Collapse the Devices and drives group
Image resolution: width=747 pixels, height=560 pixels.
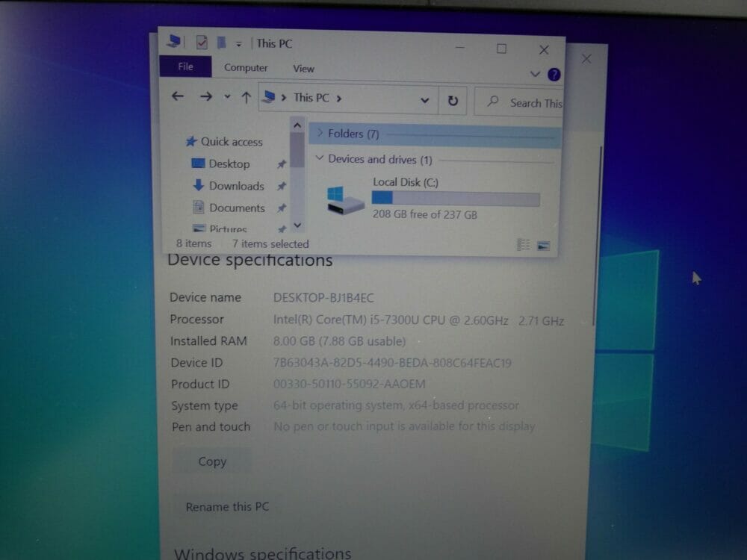pos(320,158)
